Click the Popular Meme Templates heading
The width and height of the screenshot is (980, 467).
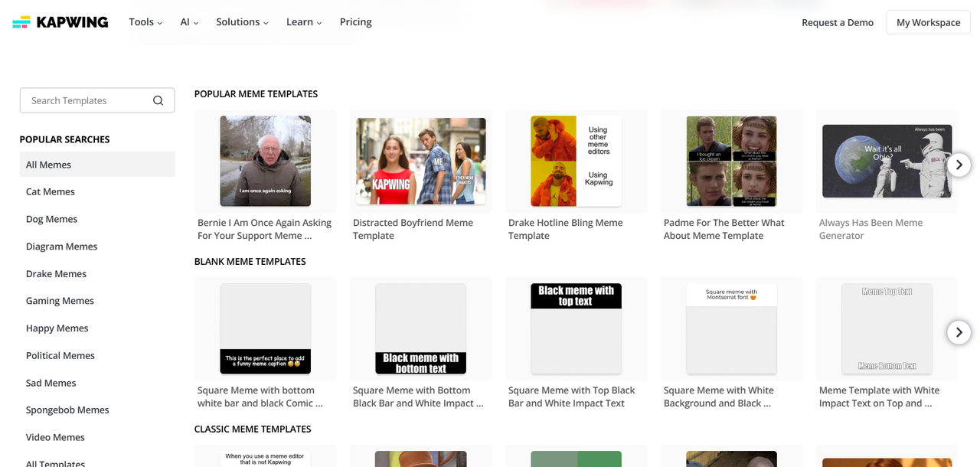tap(256, 94)
